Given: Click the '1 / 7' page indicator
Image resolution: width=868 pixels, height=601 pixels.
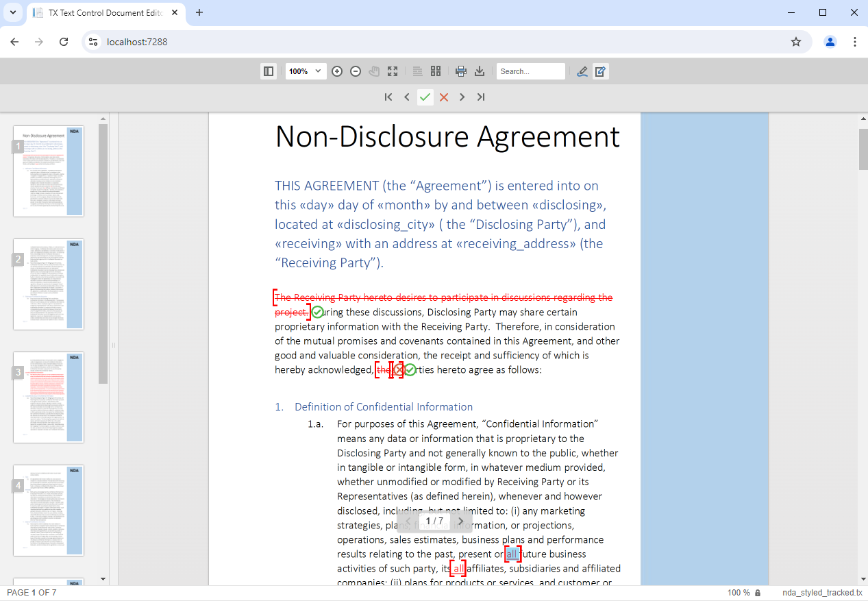Looking at the screenshot, I should (434, 522).
